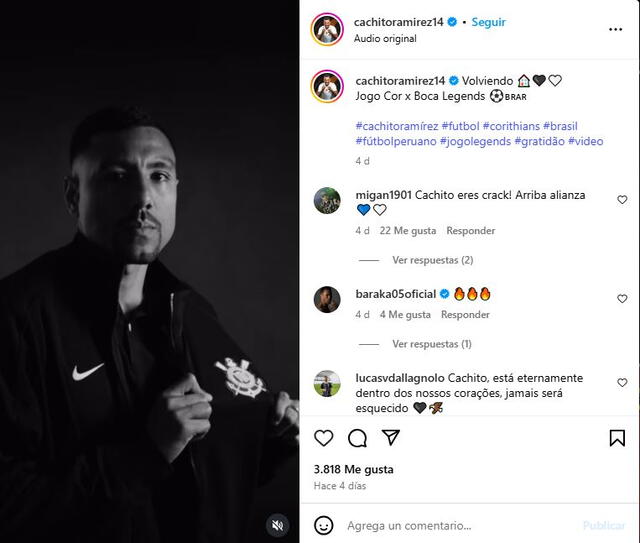This screenshot has width=640, height=543.
Task: Open comments via speech bubble icon
Action: click(x=357, y=438)
